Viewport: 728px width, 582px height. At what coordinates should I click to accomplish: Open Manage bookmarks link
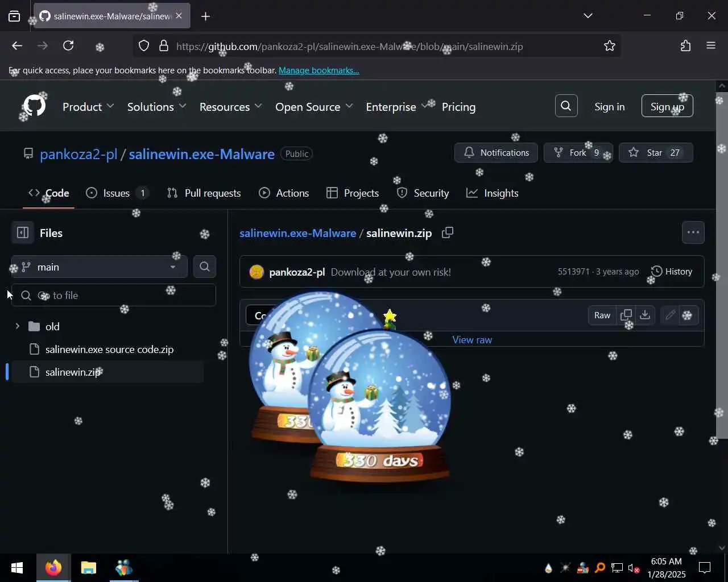318,70
